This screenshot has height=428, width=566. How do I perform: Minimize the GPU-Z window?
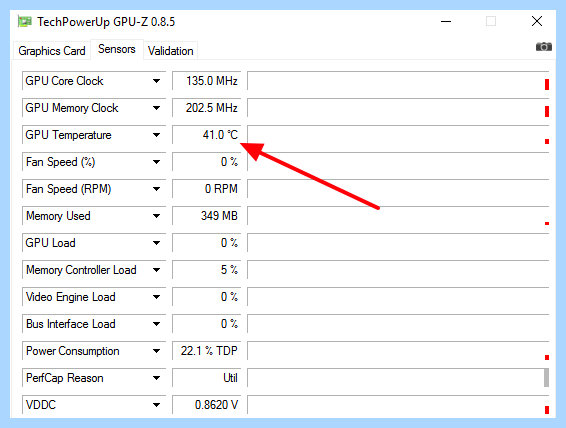tap(446, 21)
